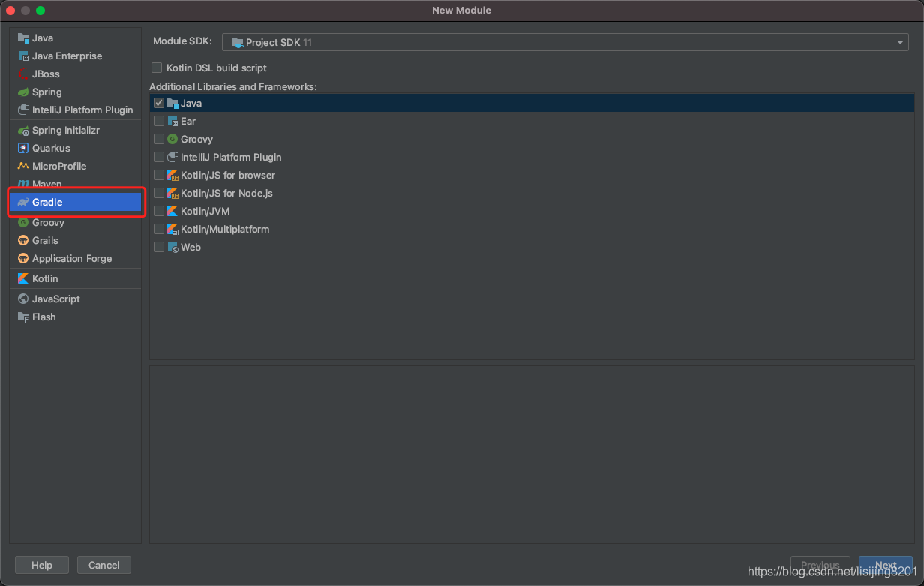The image size is (924, 586).
Task: Click the Kotlin/JS for browser icon
Action: (x=172, y=175)
